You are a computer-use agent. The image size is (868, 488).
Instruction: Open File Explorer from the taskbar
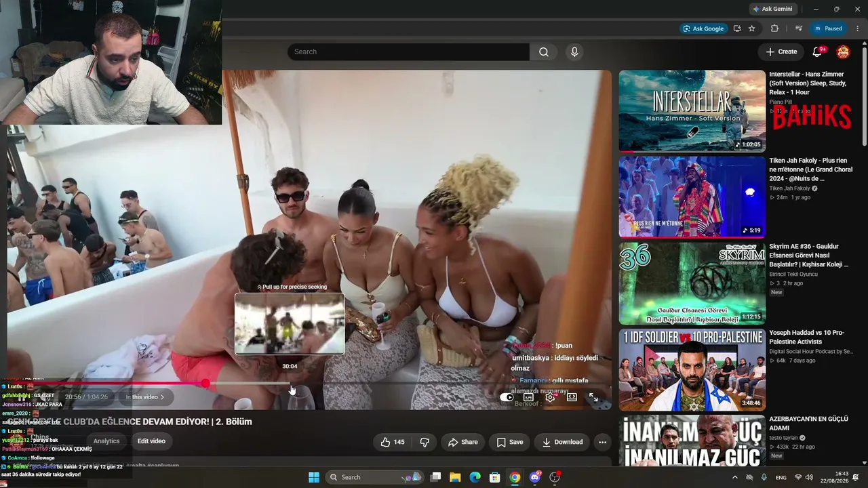pyautogui.click(x=456, y=477)
